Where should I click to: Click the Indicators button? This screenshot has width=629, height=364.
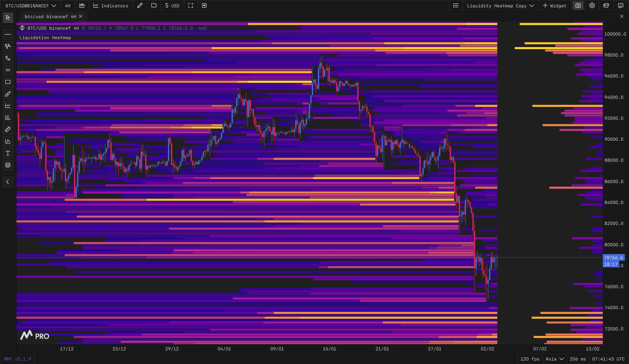pos(111,5)
